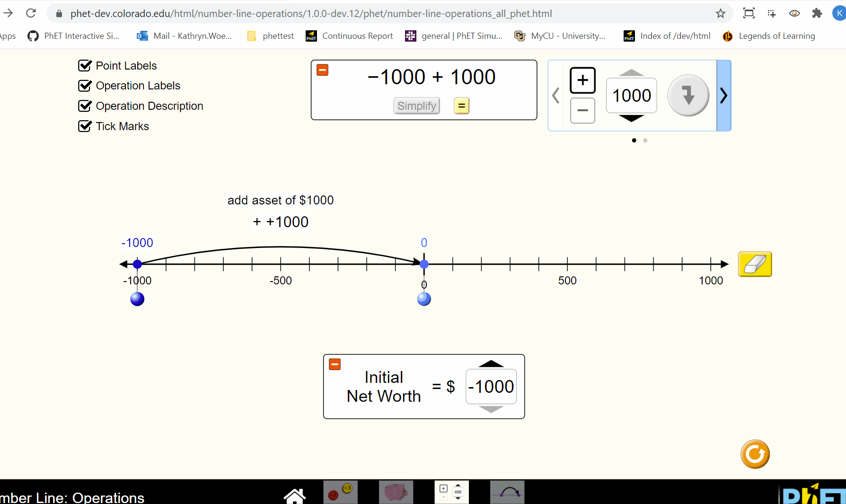This screenshot has width=846, height=504.
Task: Select the generic number line screen icon
Action: [x=451, y=492]
